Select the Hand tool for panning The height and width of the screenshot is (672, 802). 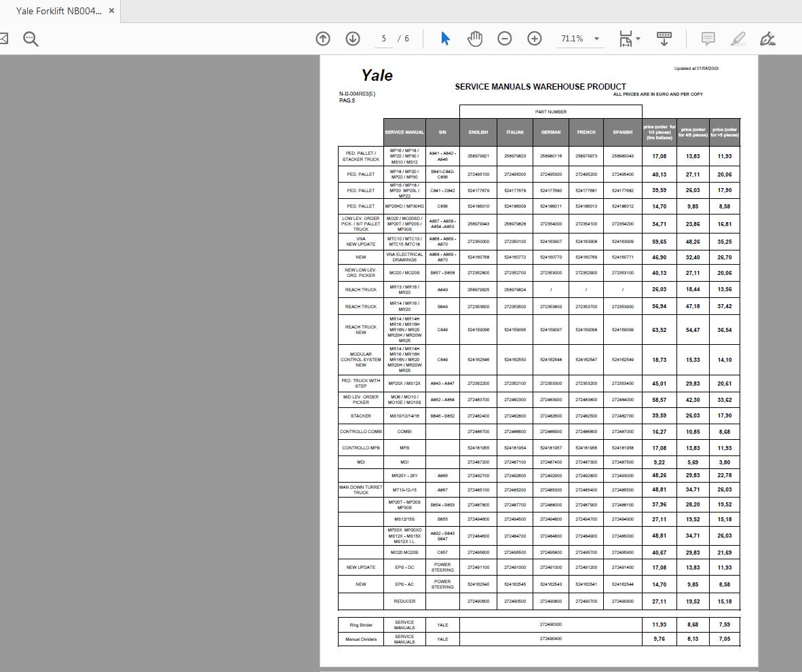[x=475, y=39]
